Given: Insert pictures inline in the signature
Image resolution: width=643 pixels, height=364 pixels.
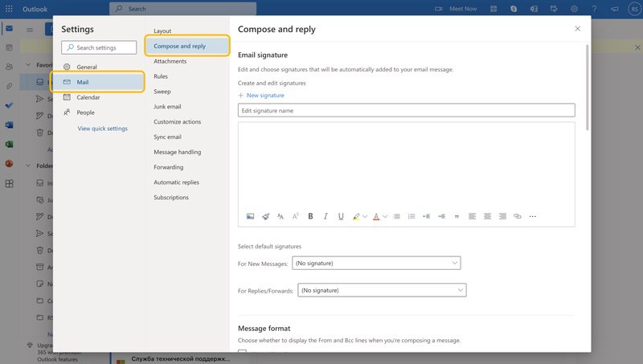Looking at the screenshot, I should pos(250,216).
